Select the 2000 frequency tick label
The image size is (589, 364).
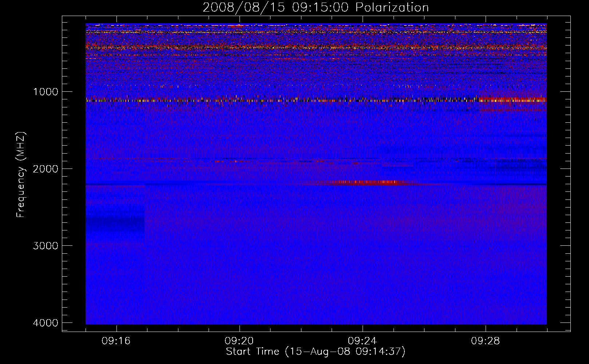46,169
